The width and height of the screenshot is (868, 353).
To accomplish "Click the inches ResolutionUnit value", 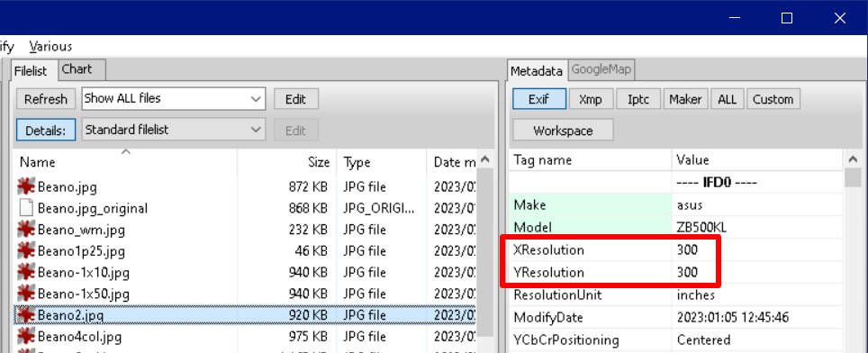I will pos(695,294).
